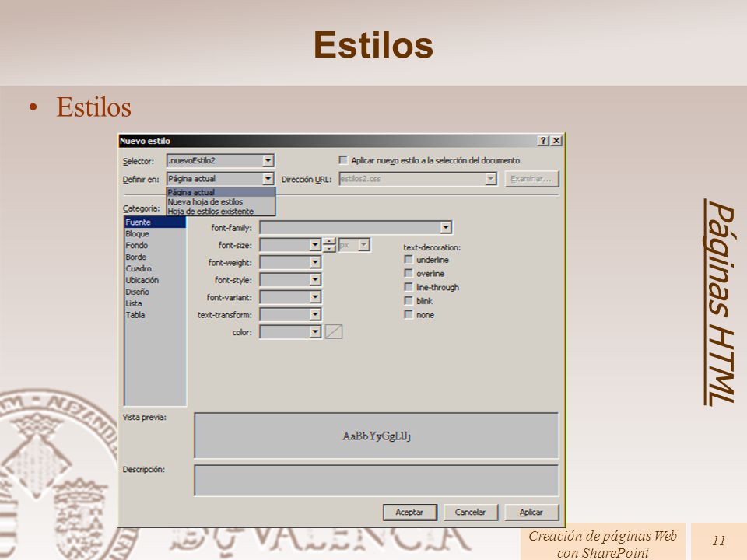Click the color swatch preview box
This screenshot has width=747, height=560.
(x=334, y=332)
